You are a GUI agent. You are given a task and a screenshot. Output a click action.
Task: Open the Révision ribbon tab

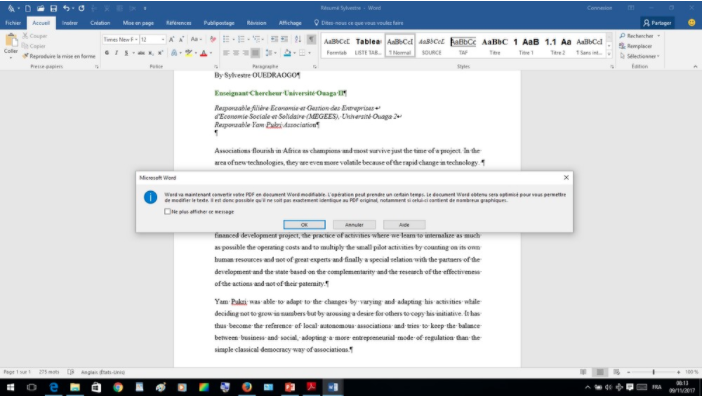(x=256, y=21)
